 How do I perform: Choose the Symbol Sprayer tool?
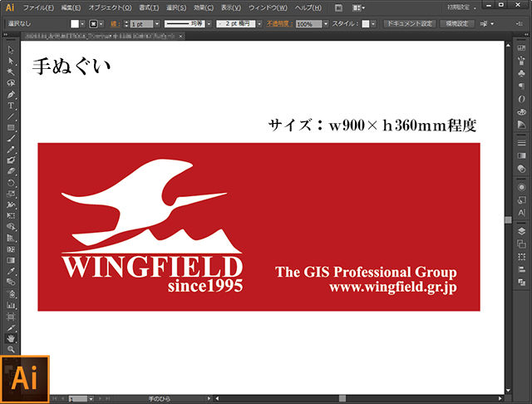(11, 293)
